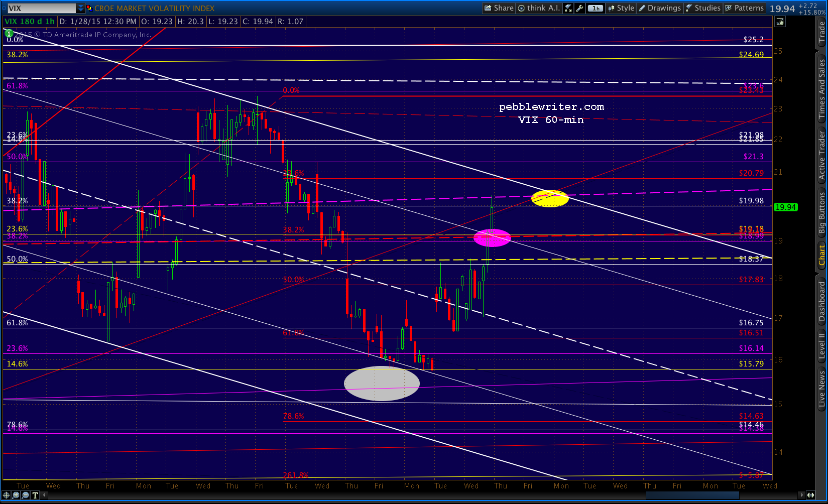Click the 'pebblewriter.com' chart annotation text
828x504 pixels.
(551, 107)
